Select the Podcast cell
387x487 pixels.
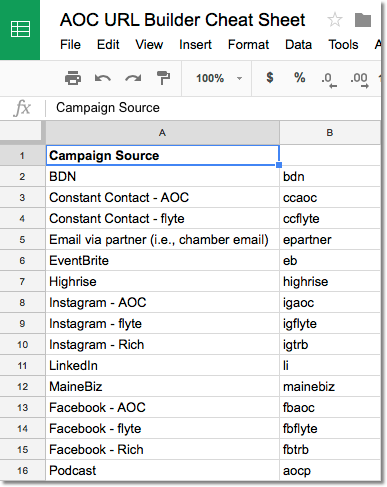coord(162,470)
